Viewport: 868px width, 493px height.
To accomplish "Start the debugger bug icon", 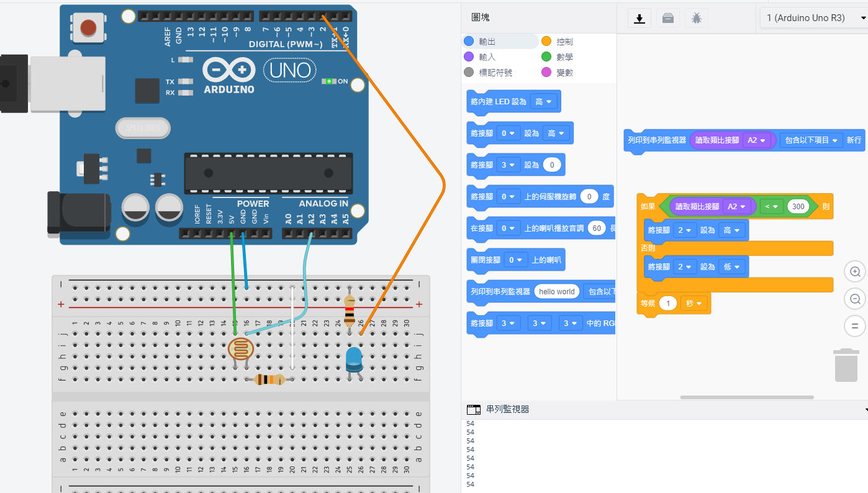I will coord(696,18).
